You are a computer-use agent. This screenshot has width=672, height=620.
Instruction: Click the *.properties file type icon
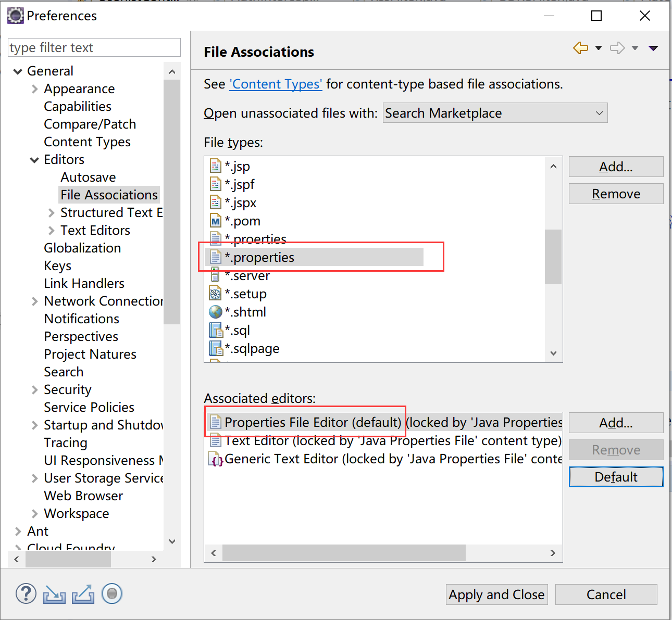pos(215,257)
